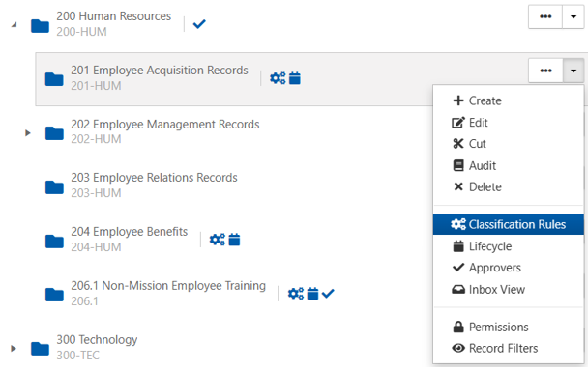The width and height of the screenshot is (588, 371).
Task: Click ellipsis button on 201 Employee Acquisition row
Action: click(545, 71)
